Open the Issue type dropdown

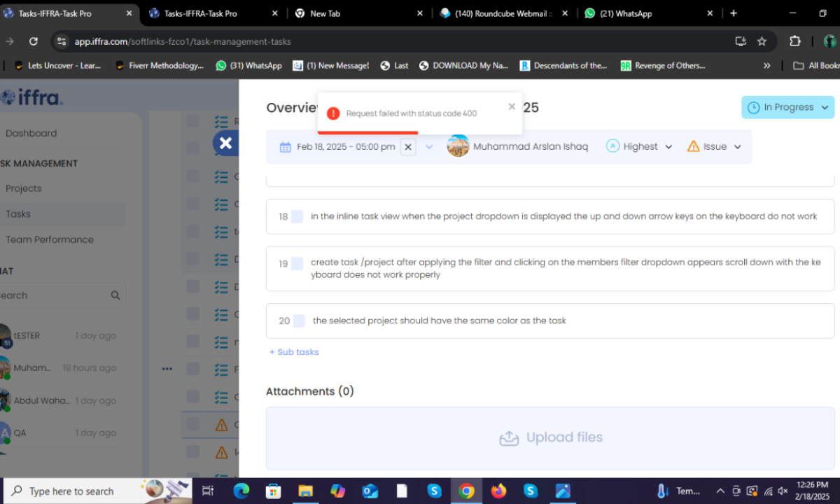point(714,146)
